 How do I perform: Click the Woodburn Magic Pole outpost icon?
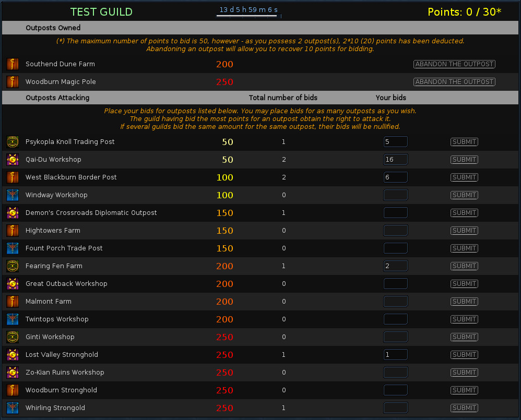point(13,82)
